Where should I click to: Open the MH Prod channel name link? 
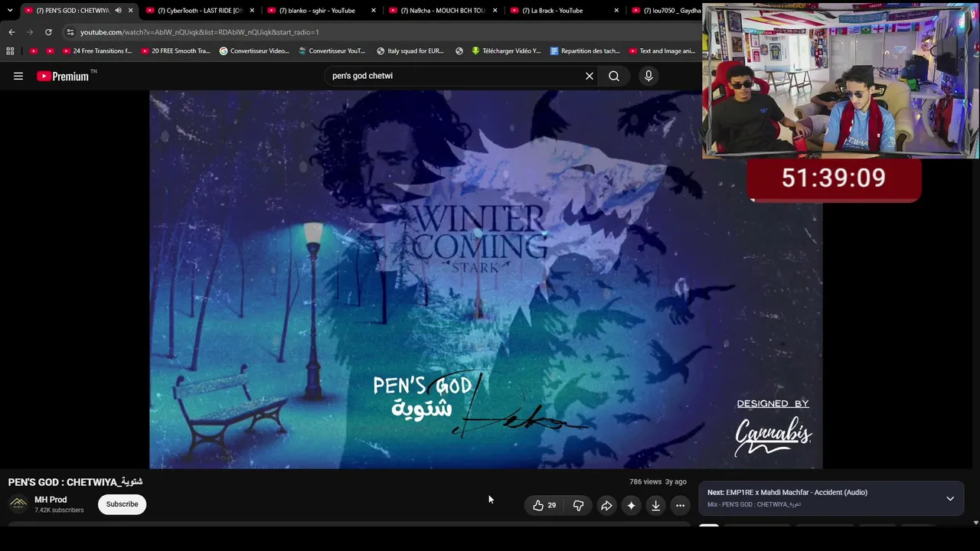tap(51, 500)
